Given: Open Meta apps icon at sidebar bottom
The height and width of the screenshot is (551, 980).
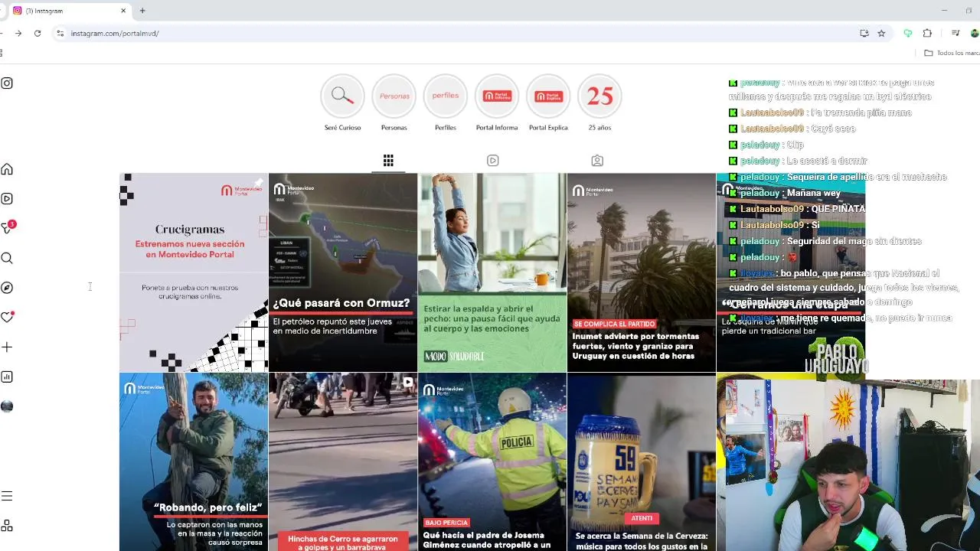Looking at the screenshot, I should coord(7,526).
